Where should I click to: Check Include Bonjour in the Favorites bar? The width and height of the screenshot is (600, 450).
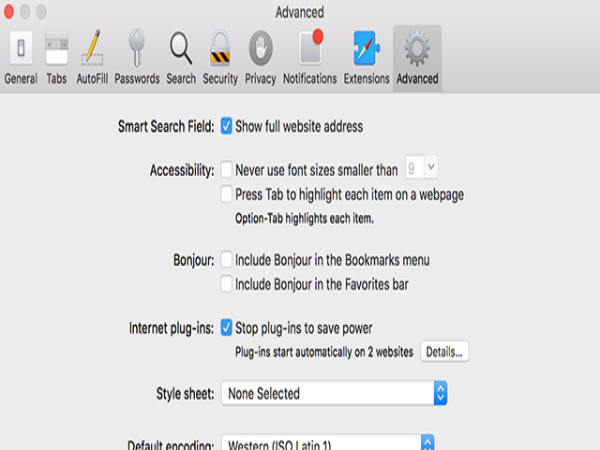tap(226, 284)
